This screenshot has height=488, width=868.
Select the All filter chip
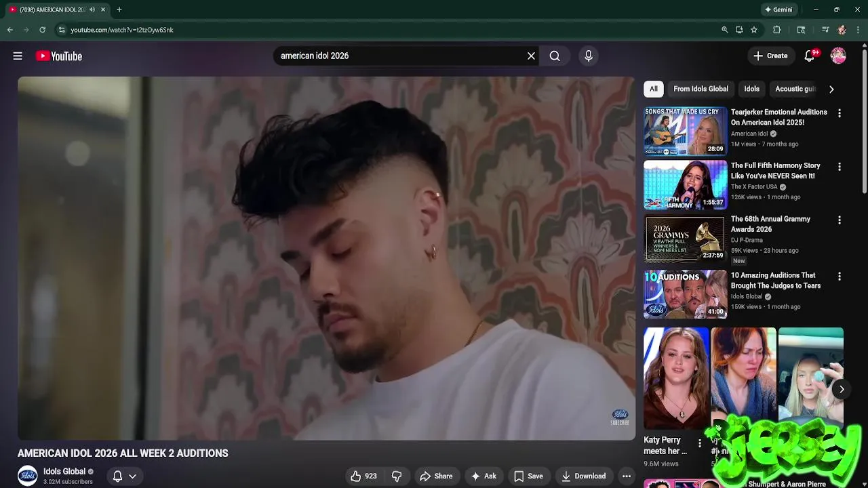(654, 89)
